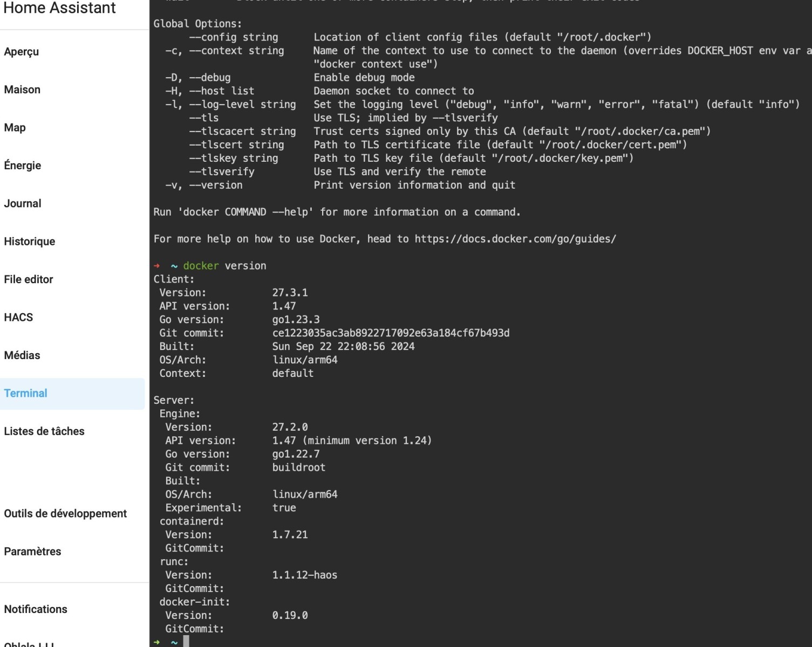Click the '--host list' option
This screenshot has height=647, width=812.
pos(222,91)
